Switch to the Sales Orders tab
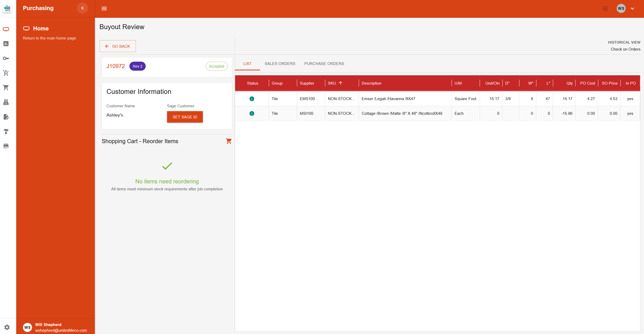 tap(280, 63)
